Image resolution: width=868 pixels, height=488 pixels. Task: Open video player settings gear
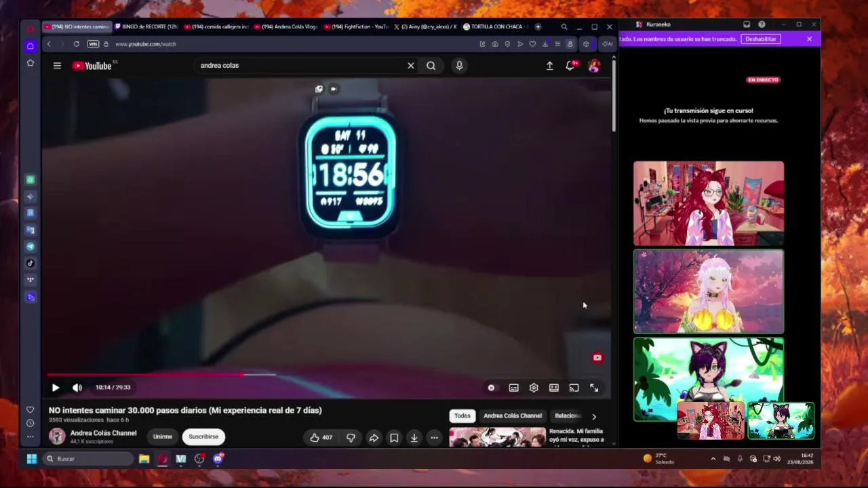(534, 388)
